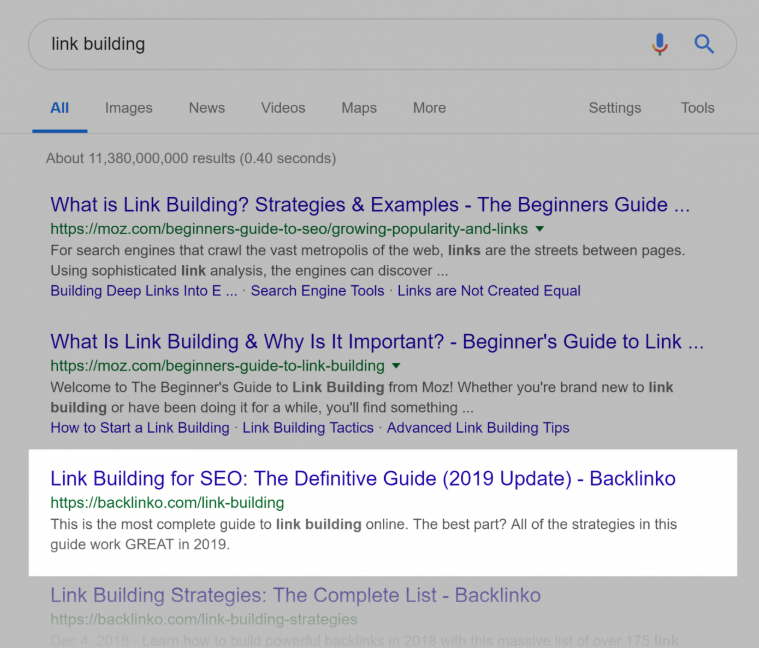
Task: Click the magnifying glass search icon
Action: point(704,44)
